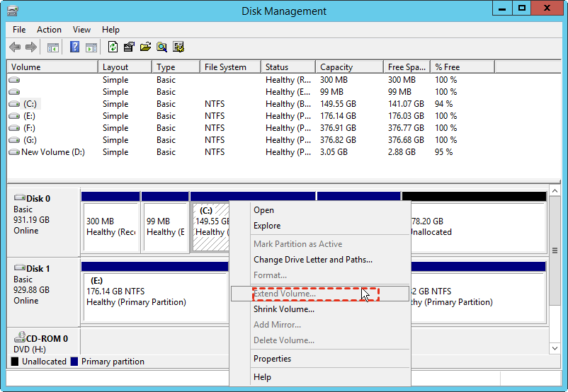Click the magnifying glass toolbar icon
Image resolution: width=568 pixels, height=392 pixels.
point(162,47)
